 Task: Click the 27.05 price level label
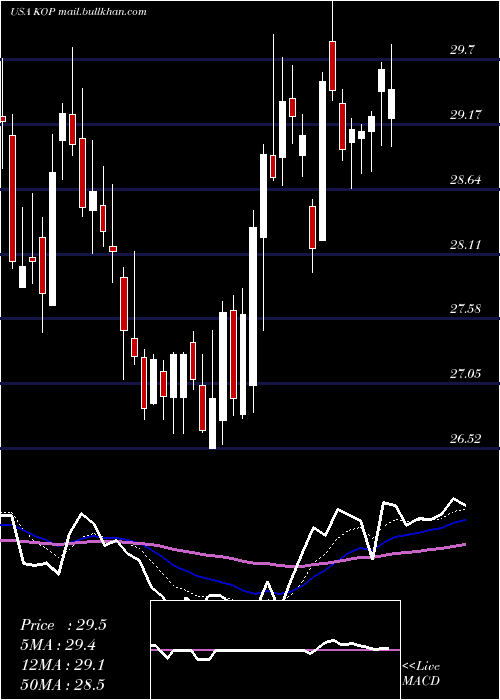click(x=465, y=374)
